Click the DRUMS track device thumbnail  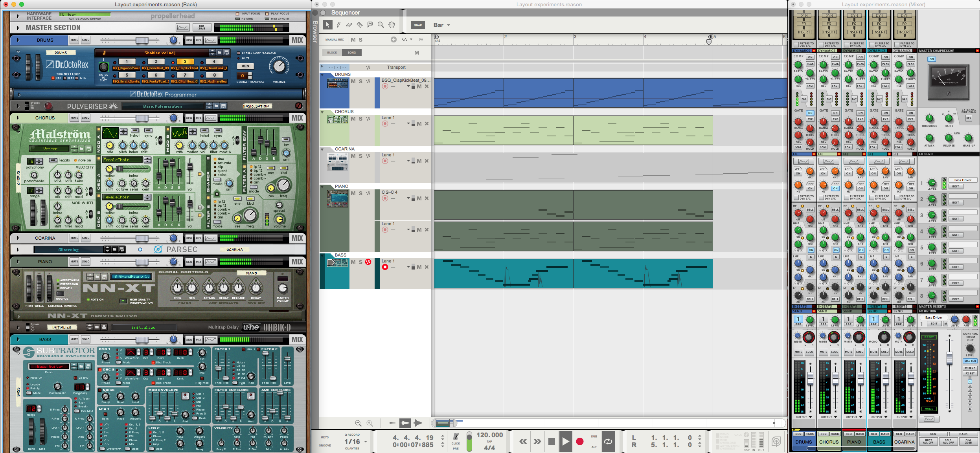[x=338, y=83]
